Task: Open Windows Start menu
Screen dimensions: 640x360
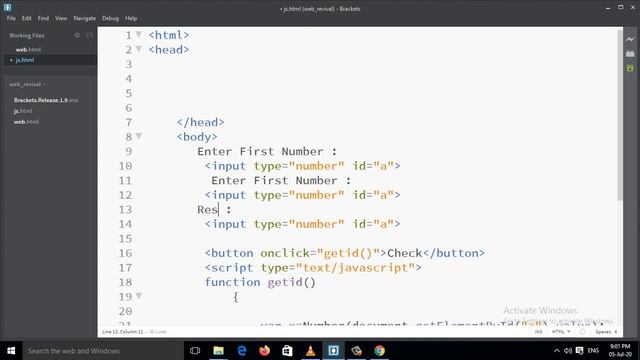Action: coord(11,351)
